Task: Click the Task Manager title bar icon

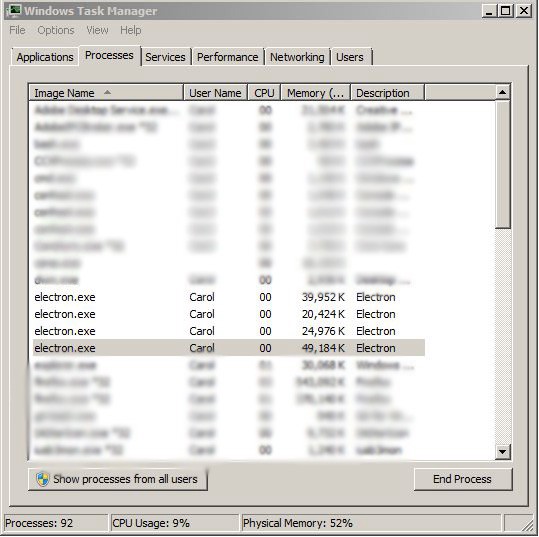Action: [14, 11]
